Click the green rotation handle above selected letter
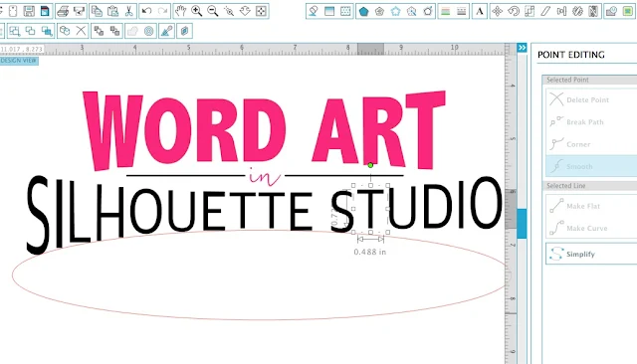The width and height of the screenshot is (637, 364). (x=370, y=165)
